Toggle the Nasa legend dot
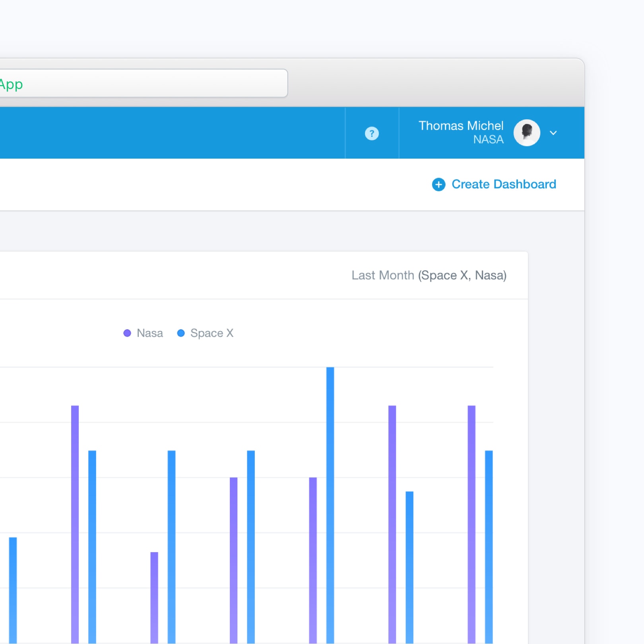This screenshot has width=644, height=644. point(127,333)
